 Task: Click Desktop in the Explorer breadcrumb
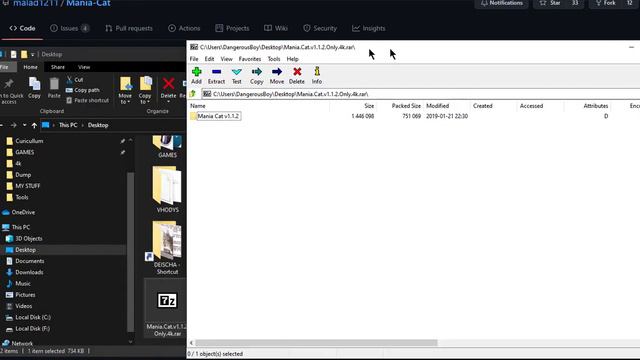(98, 125)
